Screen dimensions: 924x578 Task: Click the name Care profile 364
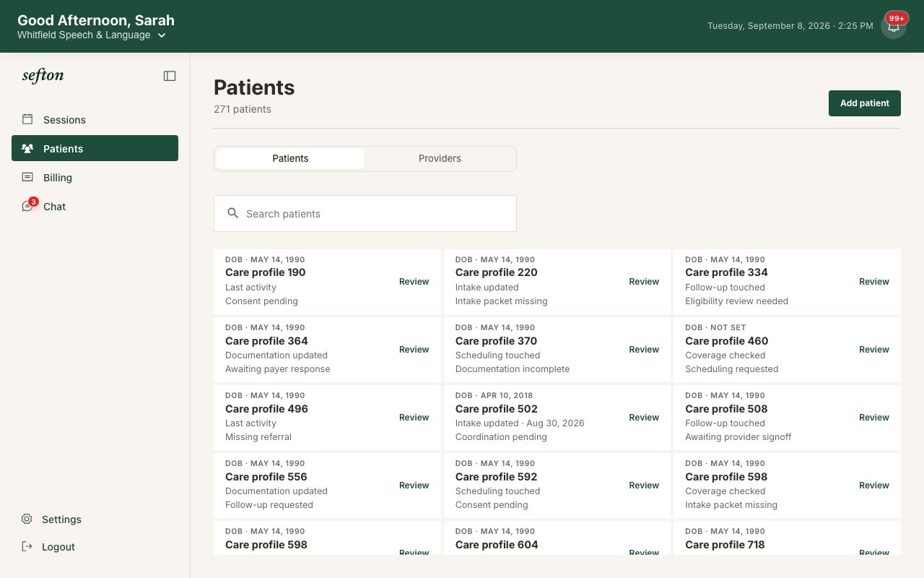click(x=266, y=341)
